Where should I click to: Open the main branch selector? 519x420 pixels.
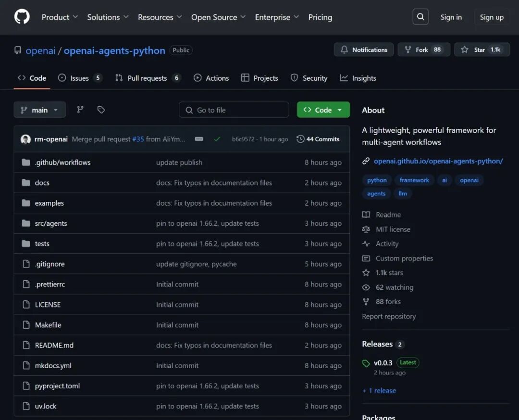(40, 110)
